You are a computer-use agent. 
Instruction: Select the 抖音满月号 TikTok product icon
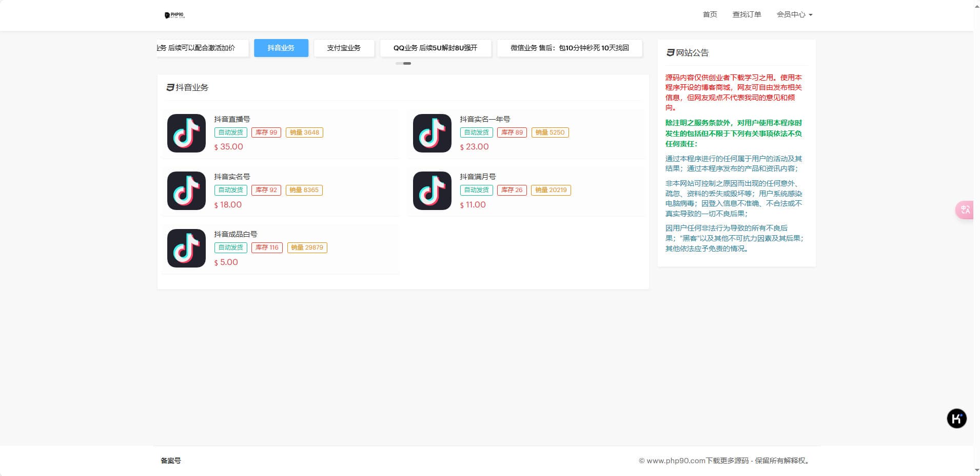point(432,191)
